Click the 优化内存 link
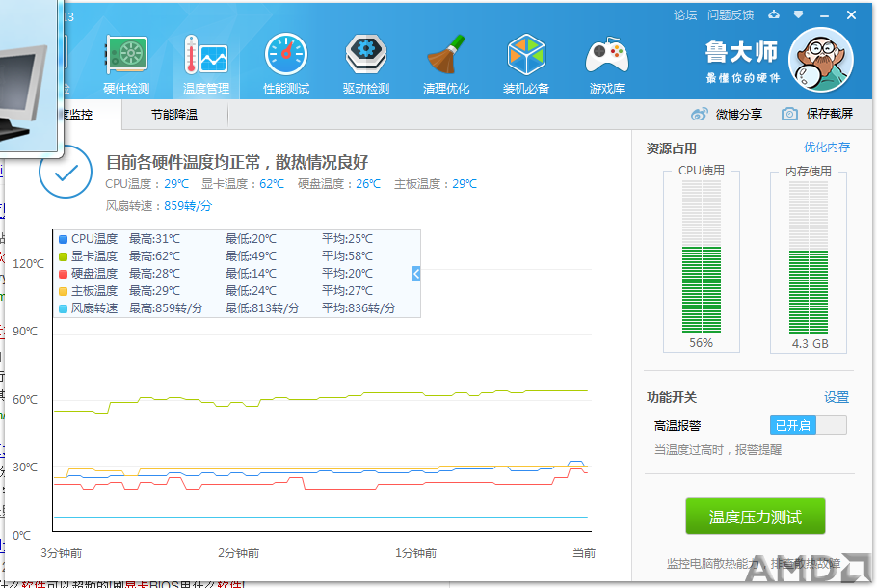The image size is (877, 588). (827, 147)
